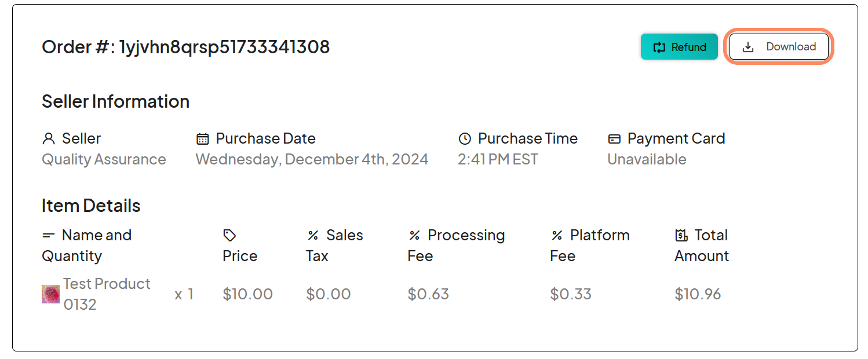
Task: Click the download arrow icon inside the Download button
Action: 749,46
